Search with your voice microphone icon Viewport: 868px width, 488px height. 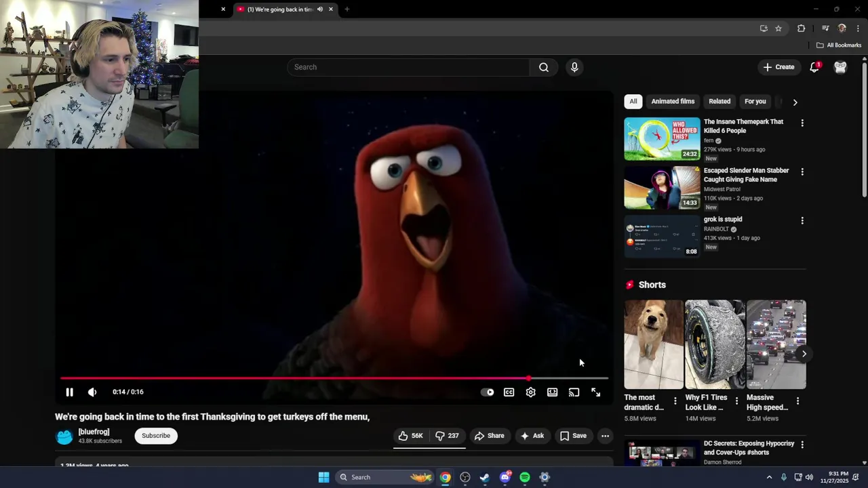click(574, 67)
